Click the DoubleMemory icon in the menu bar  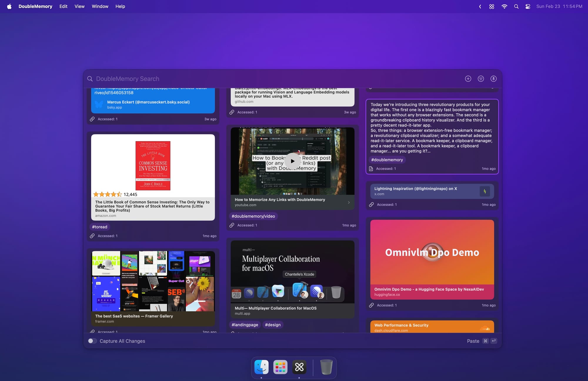(x=492, y=6)
